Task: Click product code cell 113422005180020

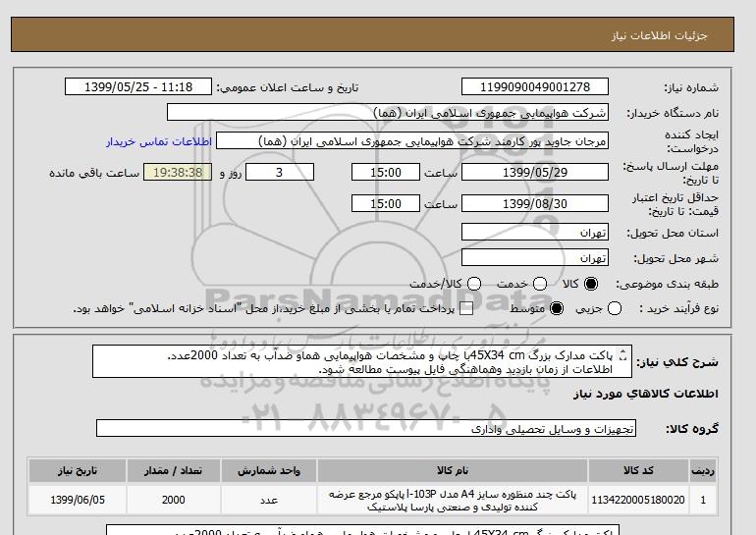Action: tap(638, 500)
